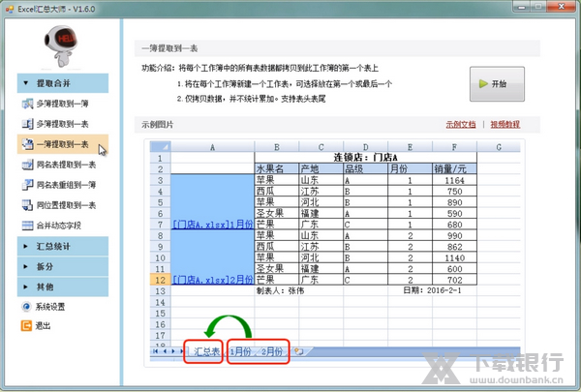Select 同位置提取到一表 in sidebar
This screenshot has width=581, height=392.
(x=63, y=205)
